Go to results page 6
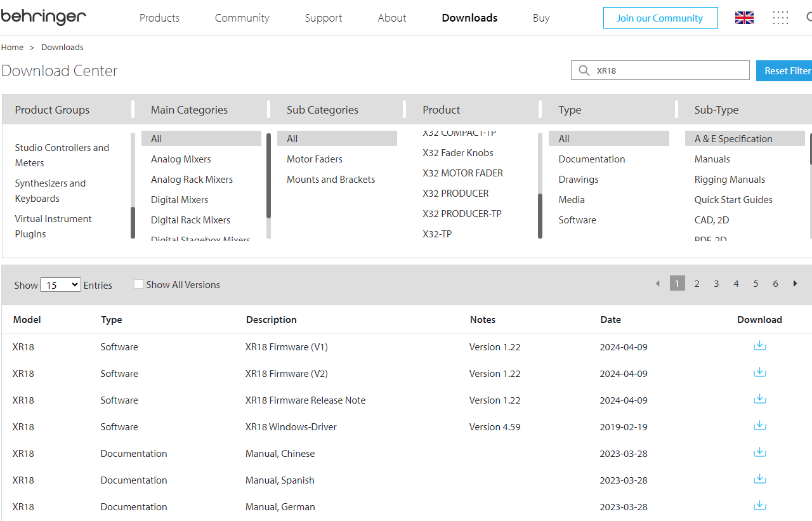 click(x=775, y=284)
